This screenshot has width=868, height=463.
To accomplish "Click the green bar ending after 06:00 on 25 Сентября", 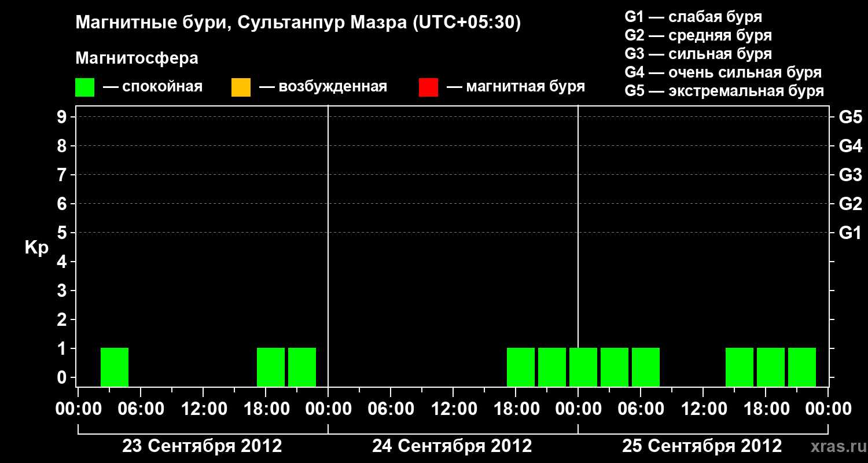I will (x=646, y=367).
